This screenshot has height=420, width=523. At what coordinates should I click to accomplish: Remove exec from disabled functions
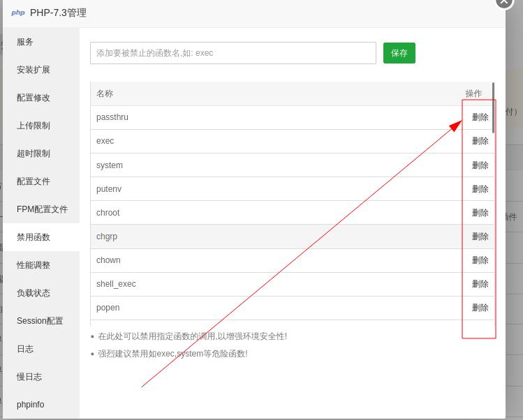click(480, 141)
